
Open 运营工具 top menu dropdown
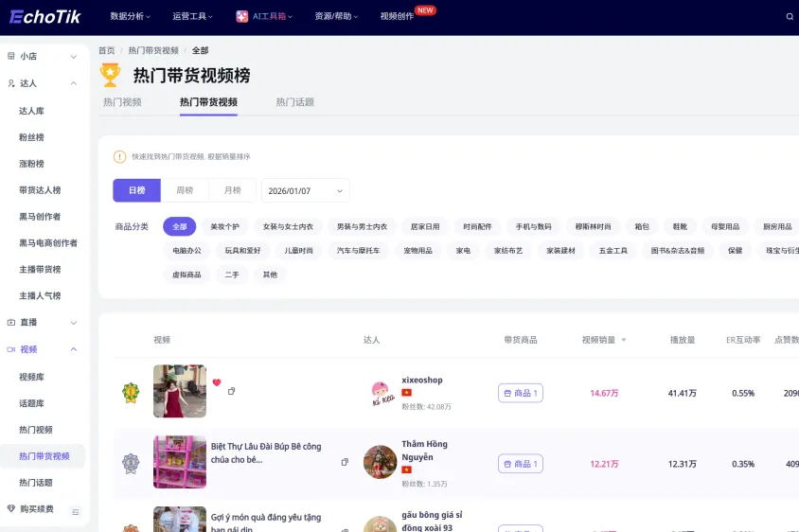pos(192,16)
